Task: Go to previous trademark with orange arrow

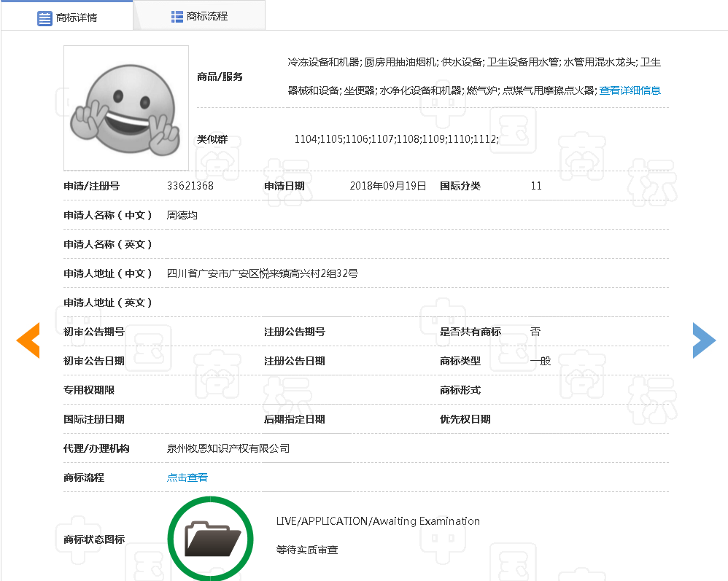Action: (x=28, y=340)
